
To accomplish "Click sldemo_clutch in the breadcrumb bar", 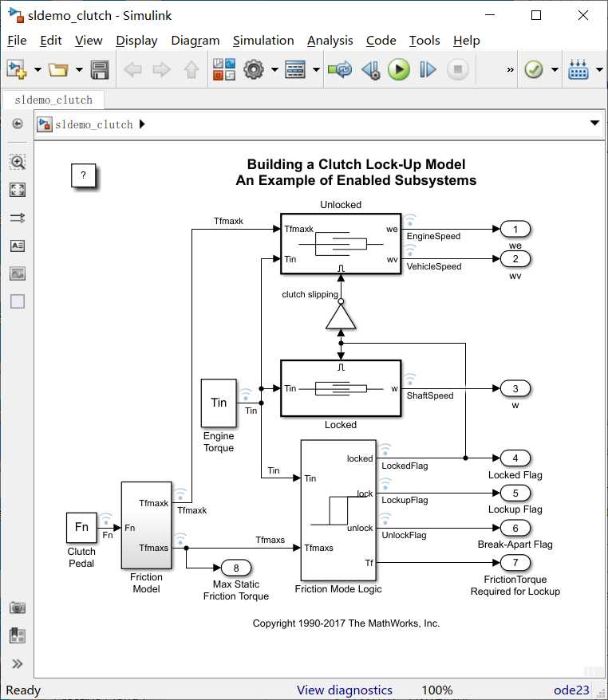I will (x=94, y=124).
